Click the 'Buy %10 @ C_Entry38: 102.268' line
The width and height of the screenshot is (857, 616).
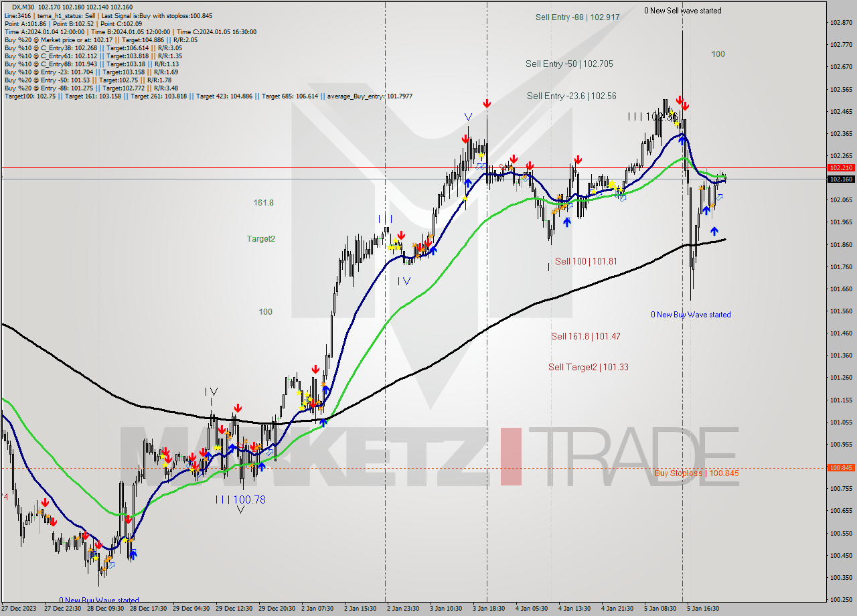point(93,48)
